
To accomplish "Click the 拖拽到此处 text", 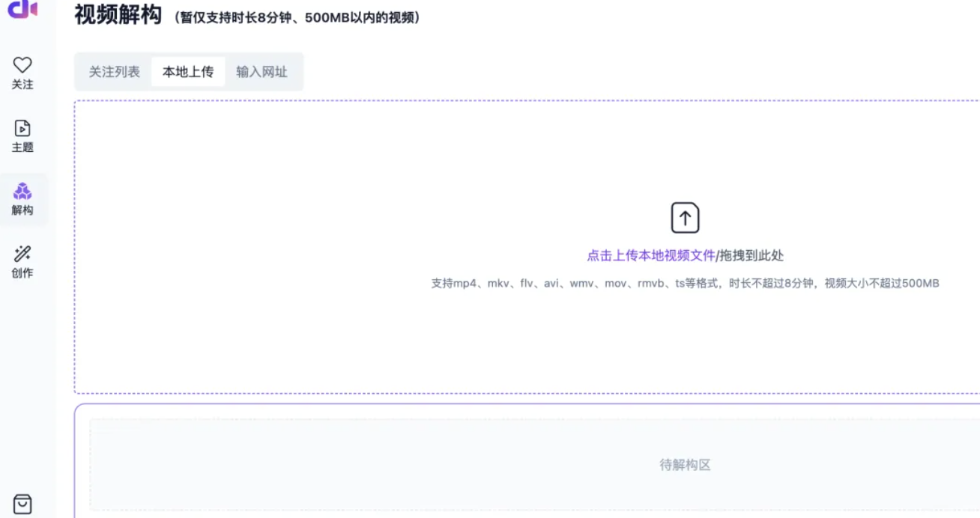I will (751, 255).
